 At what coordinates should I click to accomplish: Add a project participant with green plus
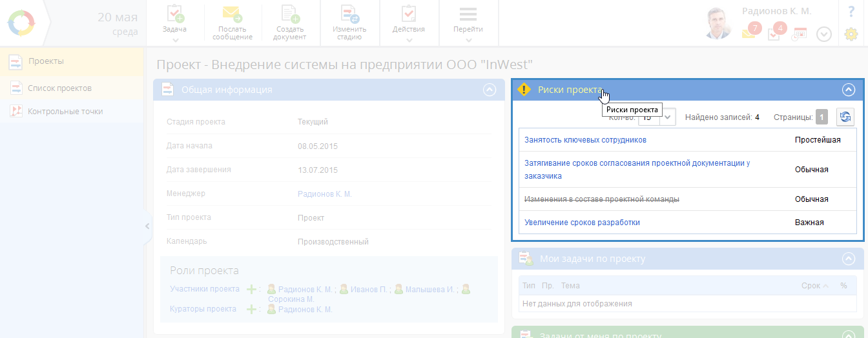point(251,290)
